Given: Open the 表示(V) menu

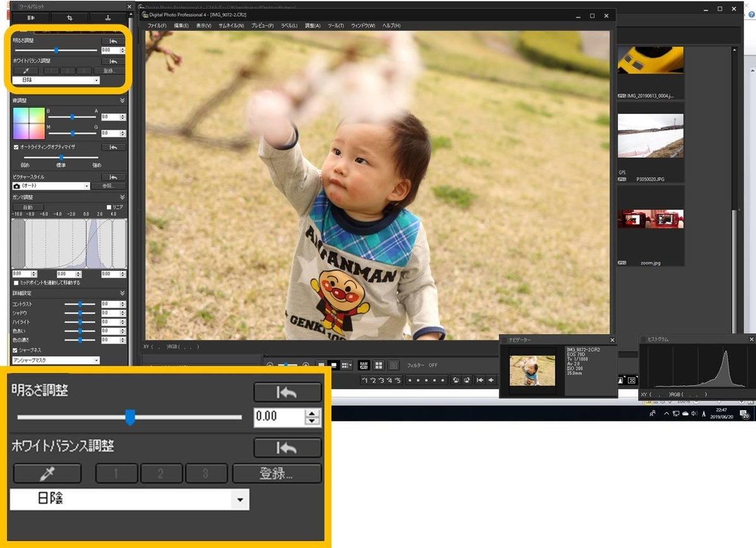Looking at the screenshot, I should (203, 26).
